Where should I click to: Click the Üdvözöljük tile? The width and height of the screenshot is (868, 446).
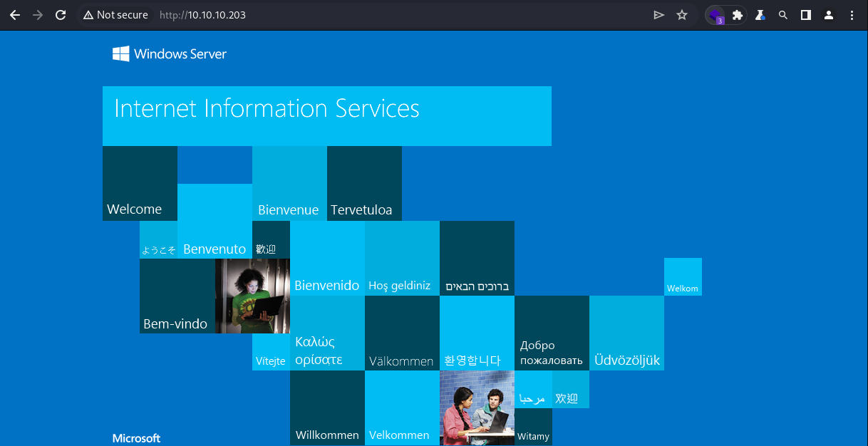(626, 333)
